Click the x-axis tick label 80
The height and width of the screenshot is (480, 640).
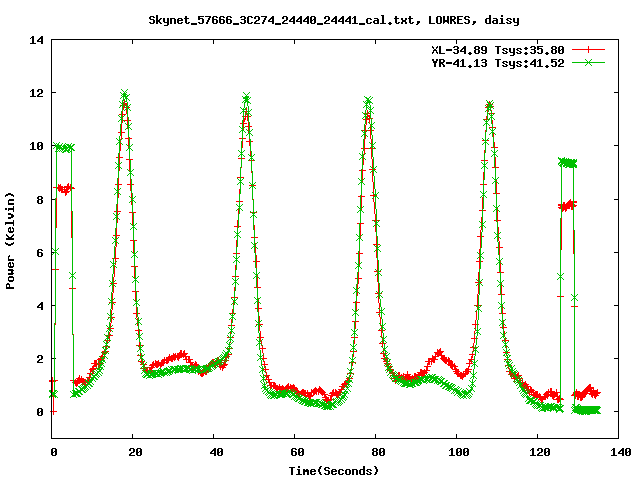click(x=378, y=452)
